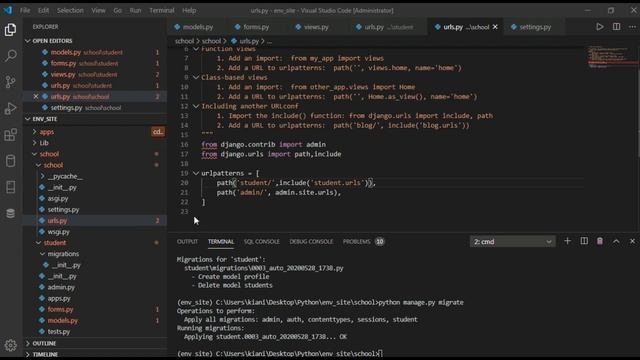Split the terminal panel
The image size is (640, 360).
(x=584, y=241)
